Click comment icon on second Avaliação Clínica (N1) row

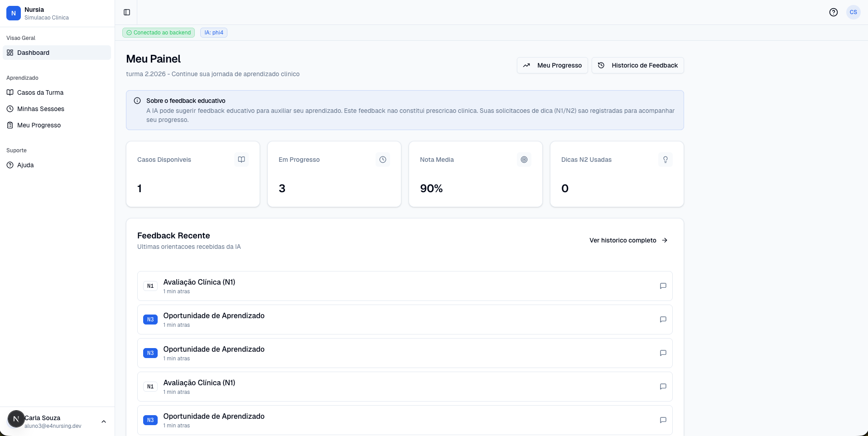pyautogui.click(x=663, y=387)
